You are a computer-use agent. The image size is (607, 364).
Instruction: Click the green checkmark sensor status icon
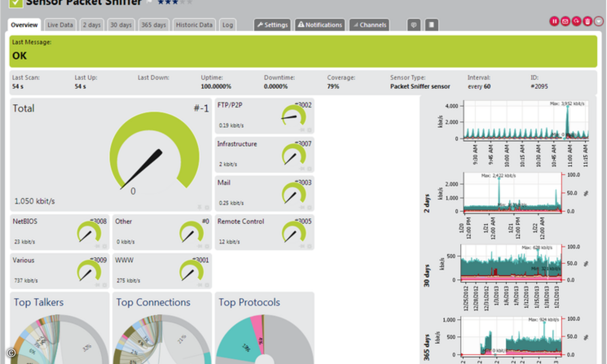[x=16, y=3]
